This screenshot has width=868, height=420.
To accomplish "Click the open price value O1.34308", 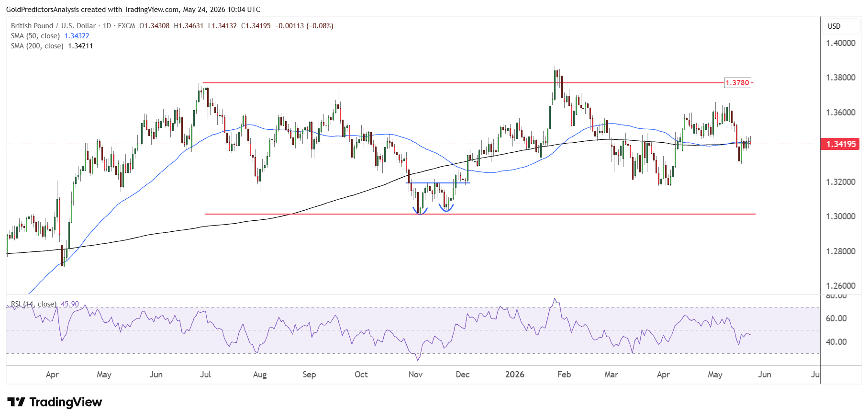I will click(x=155, y=26).
